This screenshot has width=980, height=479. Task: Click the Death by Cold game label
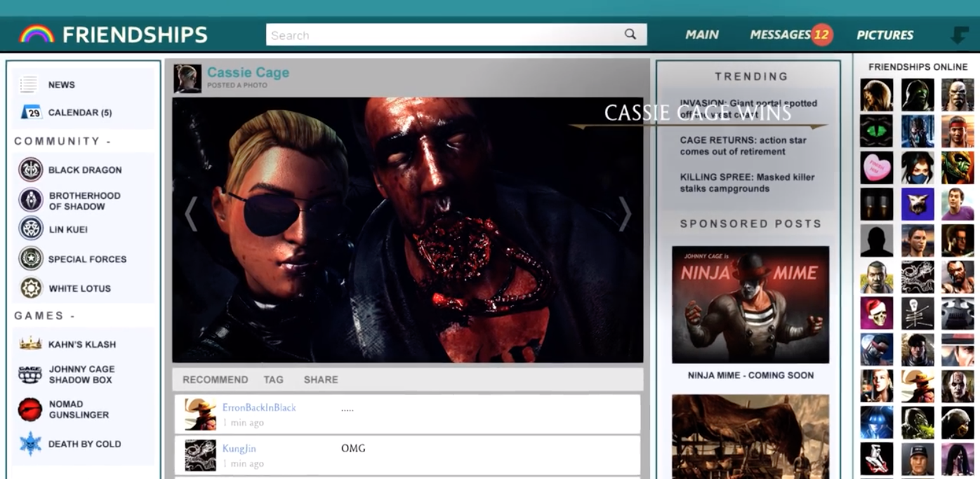coord(84,444)
